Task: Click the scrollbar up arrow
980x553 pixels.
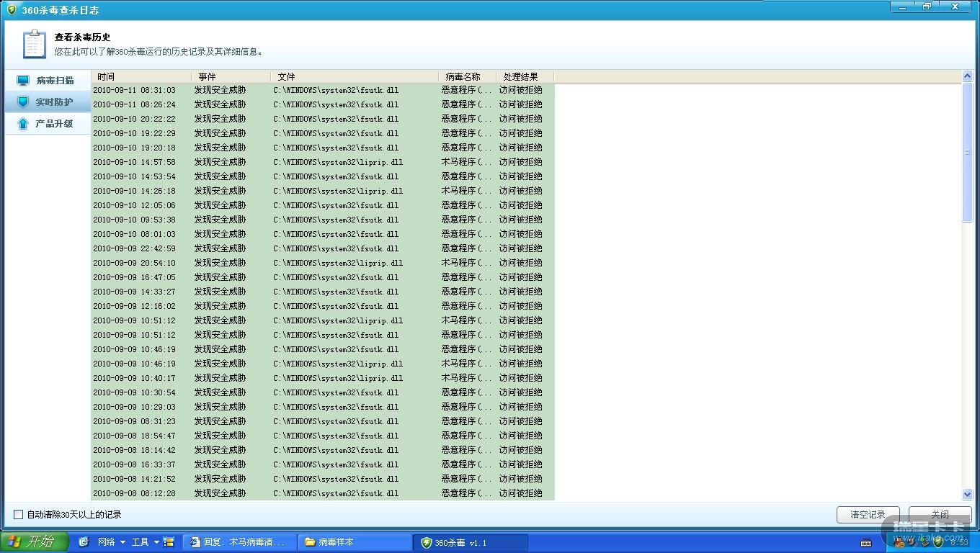Action: point(967,76)
